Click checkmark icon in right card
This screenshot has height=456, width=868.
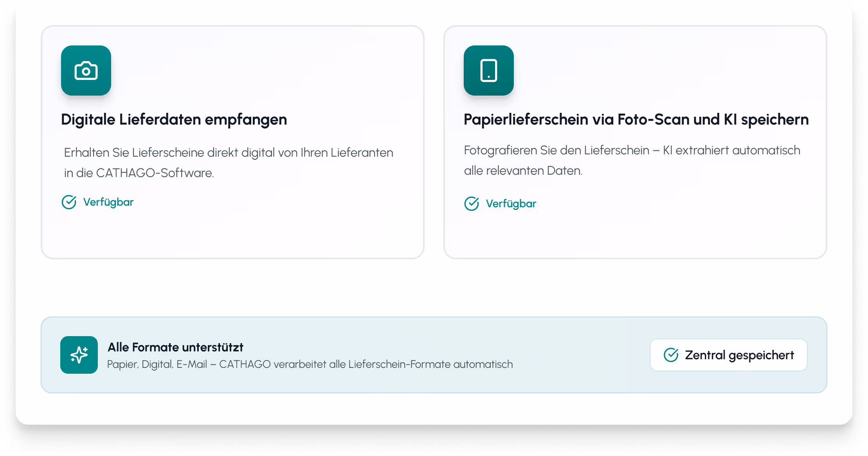pyautogui.click(x=472, y=204)
